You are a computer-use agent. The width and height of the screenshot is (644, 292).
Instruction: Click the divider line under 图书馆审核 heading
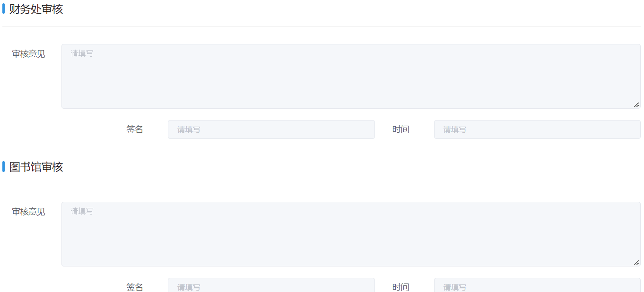tap(322, 184)
